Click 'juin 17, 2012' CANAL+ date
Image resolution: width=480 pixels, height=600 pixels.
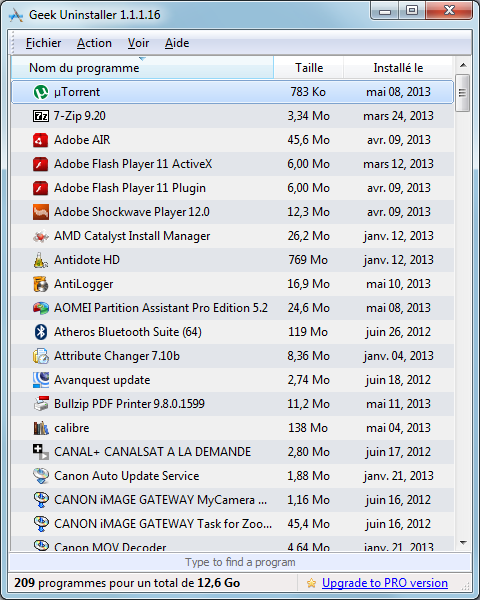click(x=398, y=452)
